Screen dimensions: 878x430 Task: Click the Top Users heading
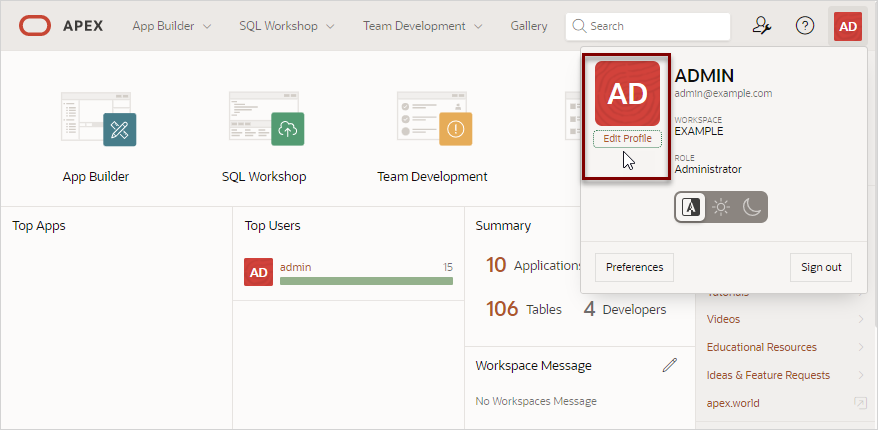tap(272, 226)
